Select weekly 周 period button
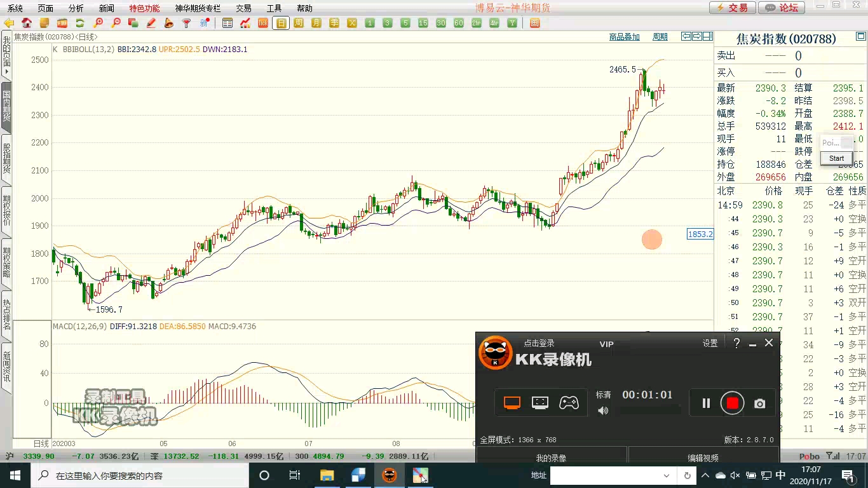Screen dimensions: 868x488 (299, 23)
